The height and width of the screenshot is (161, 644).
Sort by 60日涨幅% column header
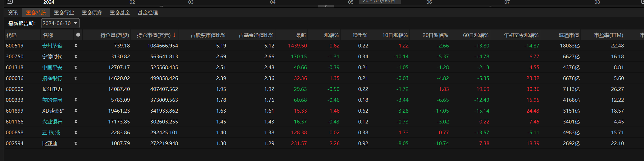pyautogui.click(x=476, y=35)
